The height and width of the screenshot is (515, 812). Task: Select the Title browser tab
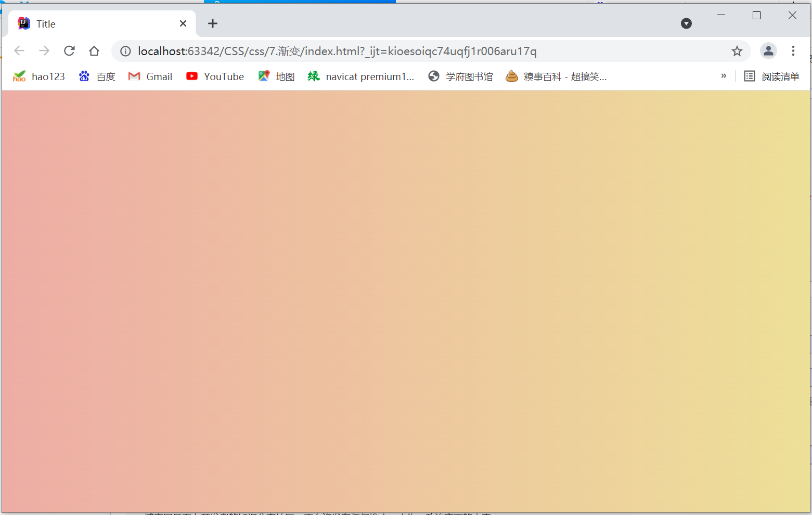tap(102, 23)
